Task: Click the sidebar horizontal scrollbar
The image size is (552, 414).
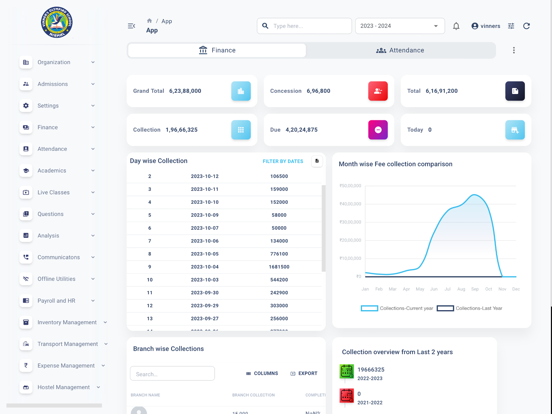Action: coord(54,406)
